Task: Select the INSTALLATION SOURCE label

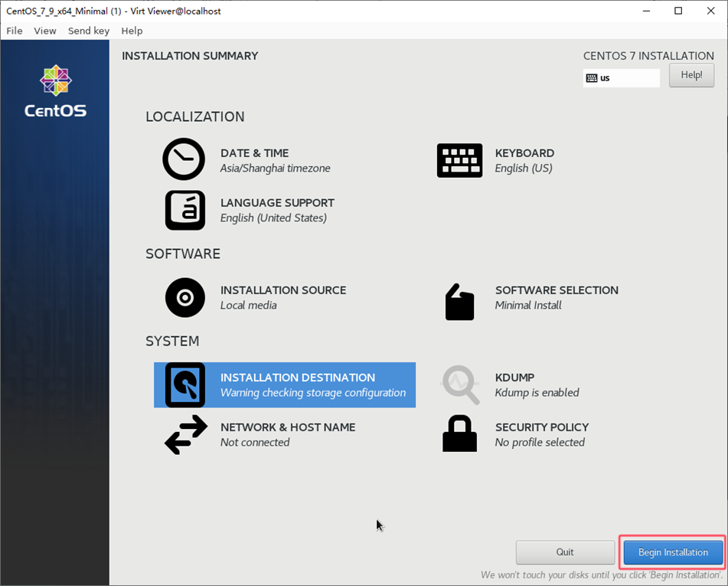Action: (x=283, y=290)
